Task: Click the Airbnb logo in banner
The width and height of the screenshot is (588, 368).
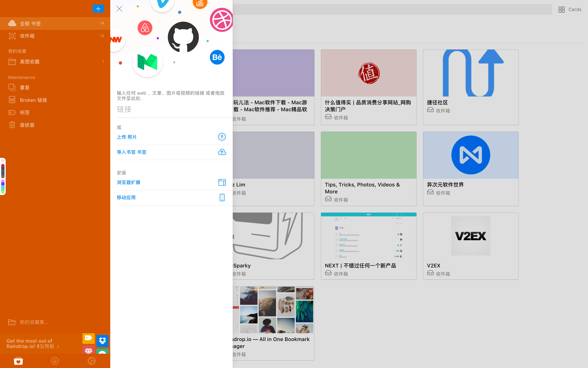Action: pyautogui.click(x=145, y=28)
